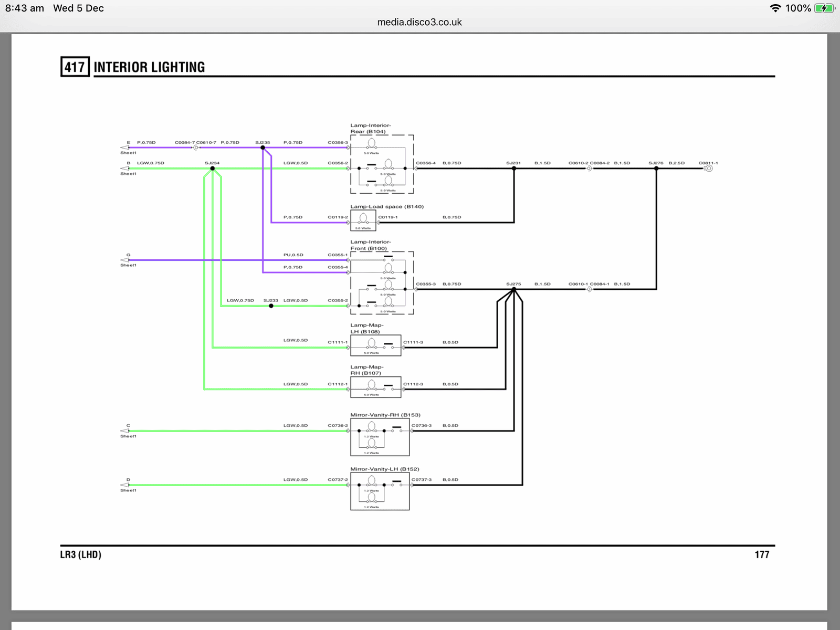Click the C0736-2 connector label
Screen dimensions: 840x630
tap(338, 425)
